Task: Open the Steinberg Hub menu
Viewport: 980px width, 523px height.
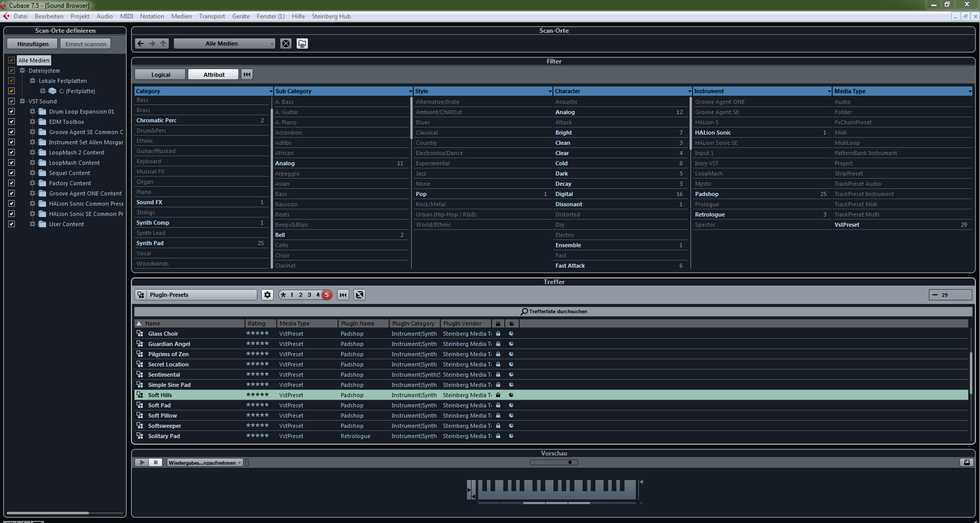Action: pyautogui.click(x=331, y=16)
